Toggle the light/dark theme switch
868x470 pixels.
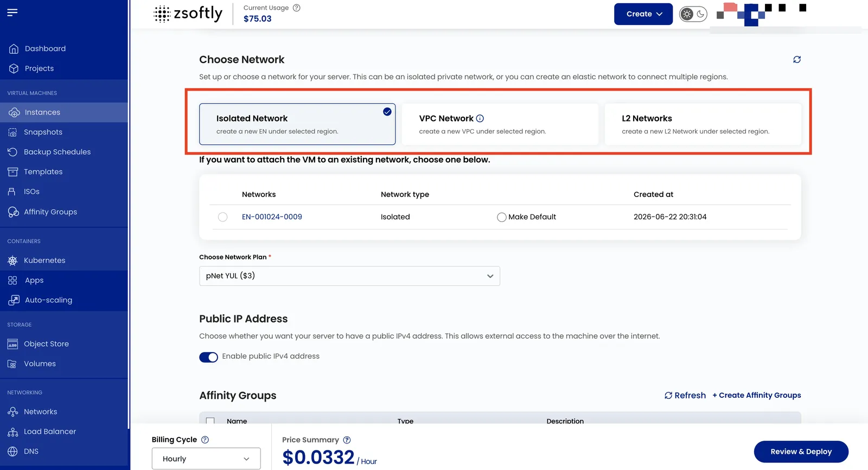click(x=693, y=14)
